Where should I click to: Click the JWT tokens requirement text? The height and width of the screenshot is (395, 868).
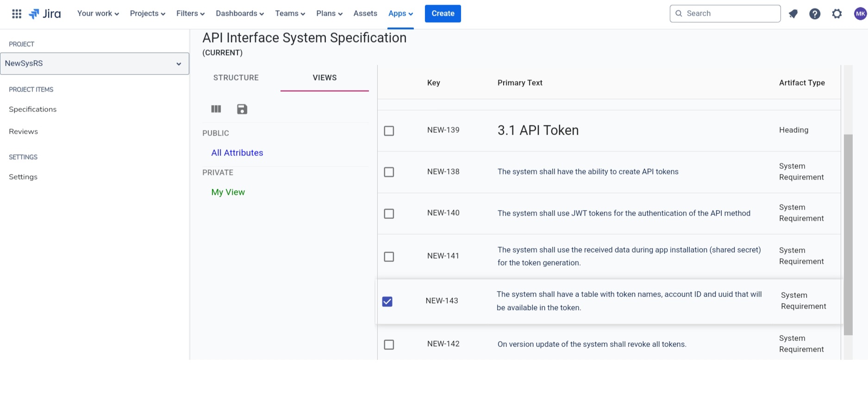click(624, 213)
